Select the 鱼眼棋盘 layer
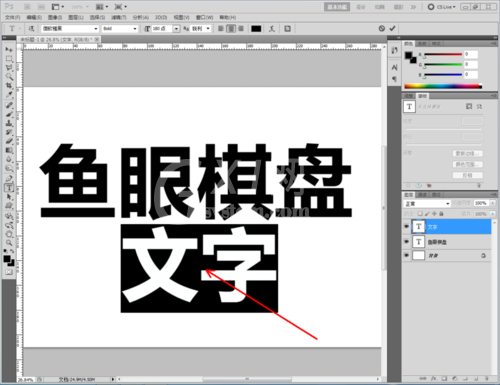Image resolution: width=500 pixels, height=385 pixels. [447, 242]
